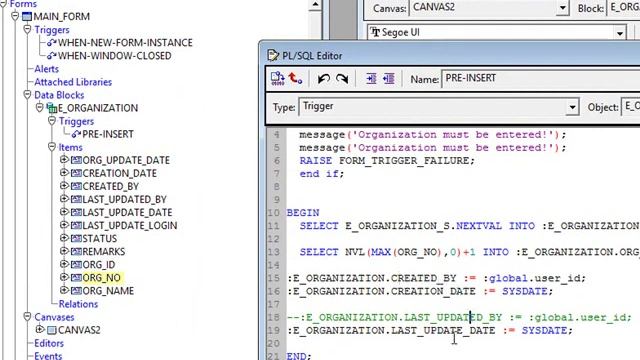The image size is (640, 360).
Task: Open the Segoe UI font dropdown
Action: coord(620,33)
